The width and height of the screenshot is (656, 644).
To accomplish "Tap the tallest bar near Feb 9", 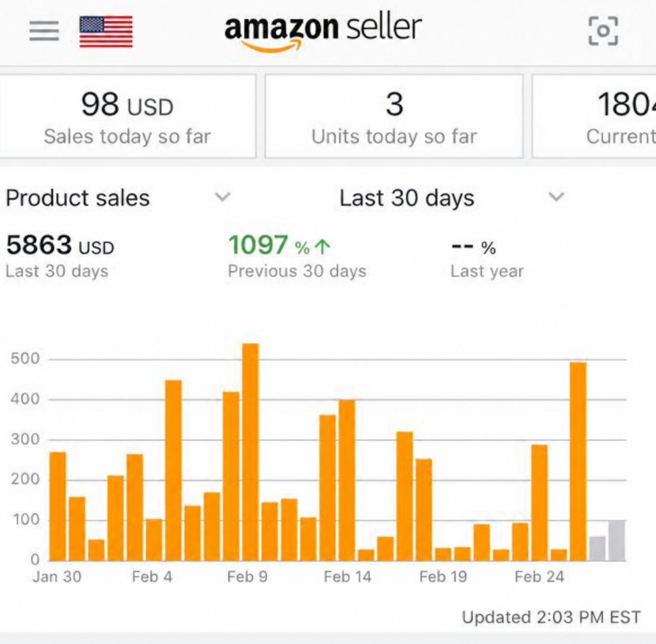I will tap(250, 452).
